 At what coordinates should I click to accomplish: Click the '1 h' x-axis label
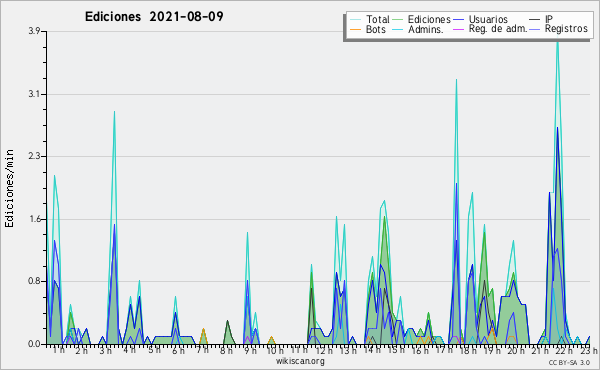click(58, 350)
